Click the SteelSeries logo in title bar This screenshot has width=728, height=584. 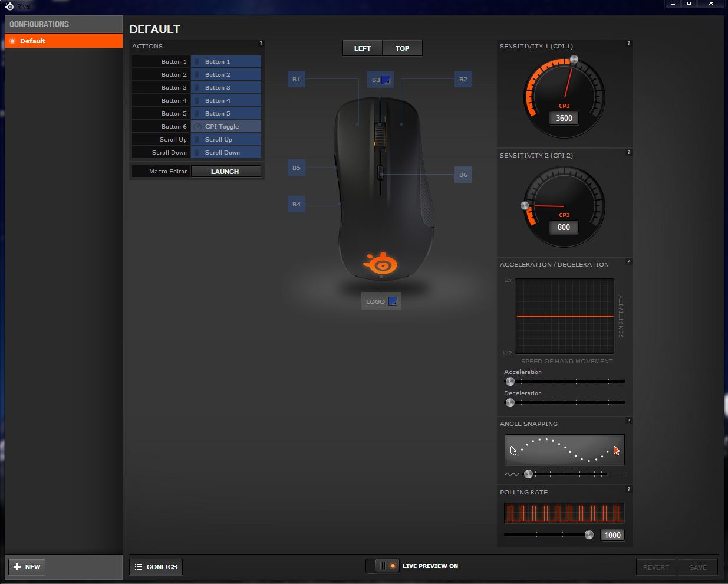[x=9, y=6]
